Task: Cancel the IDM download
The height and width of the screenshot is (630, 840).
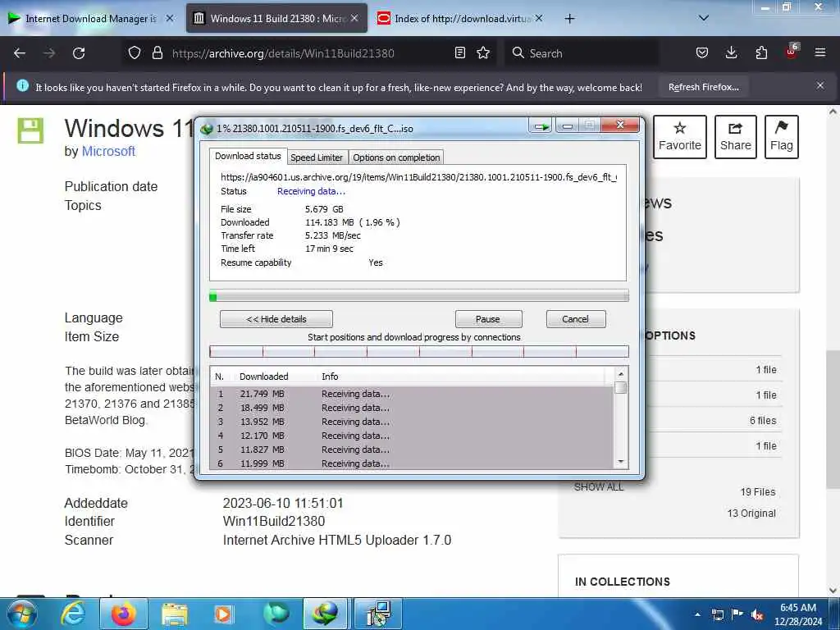Action: (x=575, y=319)
